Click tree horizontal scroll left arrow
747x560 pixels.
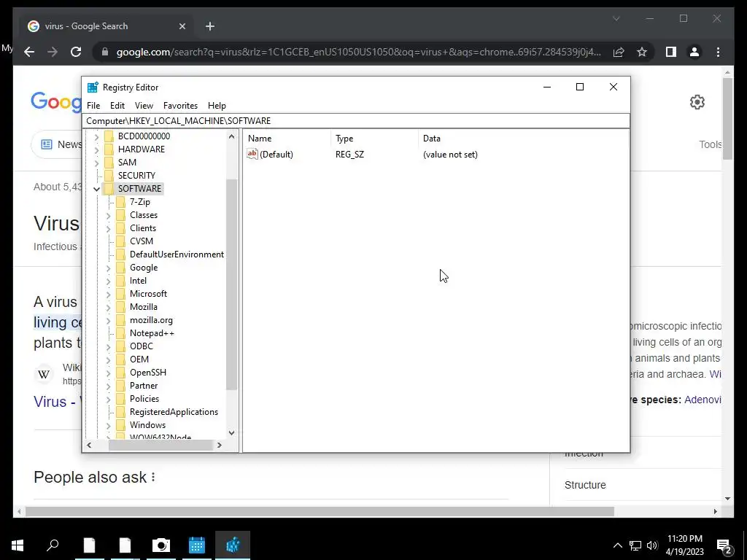(89, 446)
